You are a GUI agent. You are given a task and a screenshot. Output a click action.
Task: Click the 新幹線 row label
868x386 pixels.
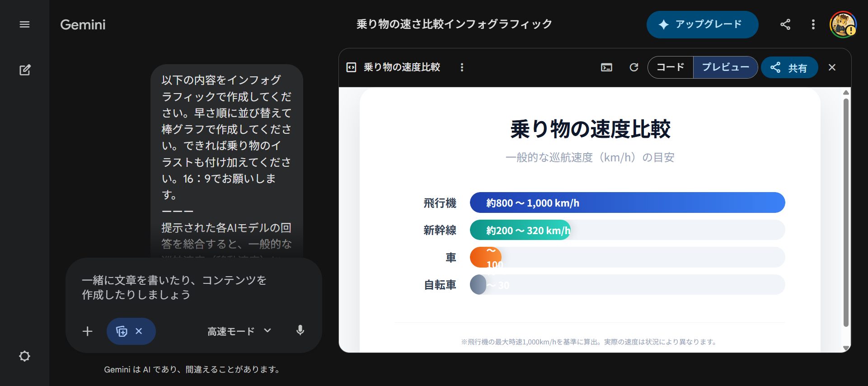[x=440, y=230]
